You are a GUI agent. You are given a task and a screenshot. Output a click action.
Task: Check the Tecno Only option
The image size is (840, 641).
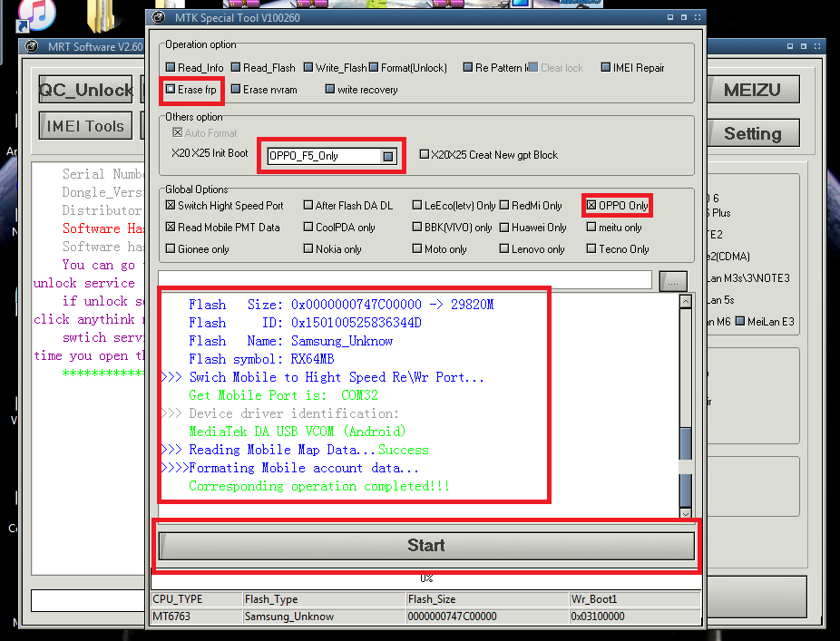click(591, 248)
